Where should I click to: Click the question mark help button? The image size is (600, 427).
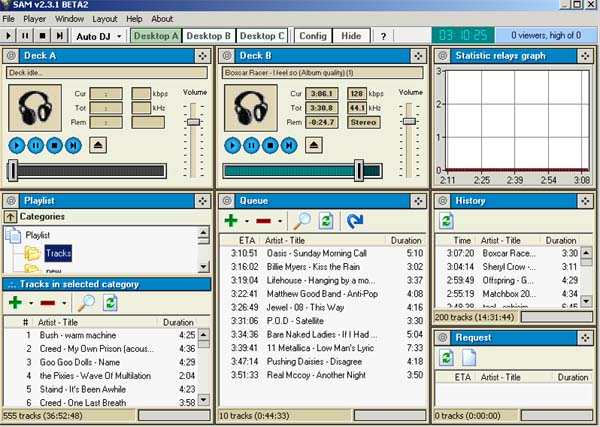coord(383,36)
